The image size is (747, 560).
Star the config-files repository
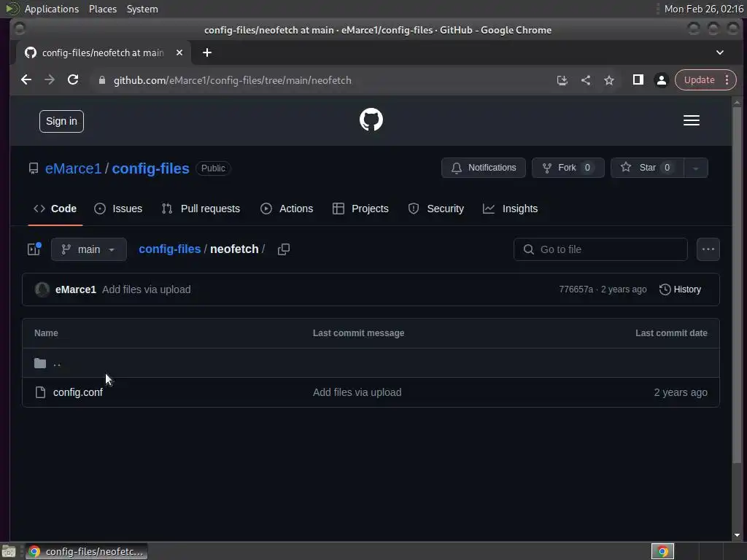pyautogui.click(x=647, y=168)
